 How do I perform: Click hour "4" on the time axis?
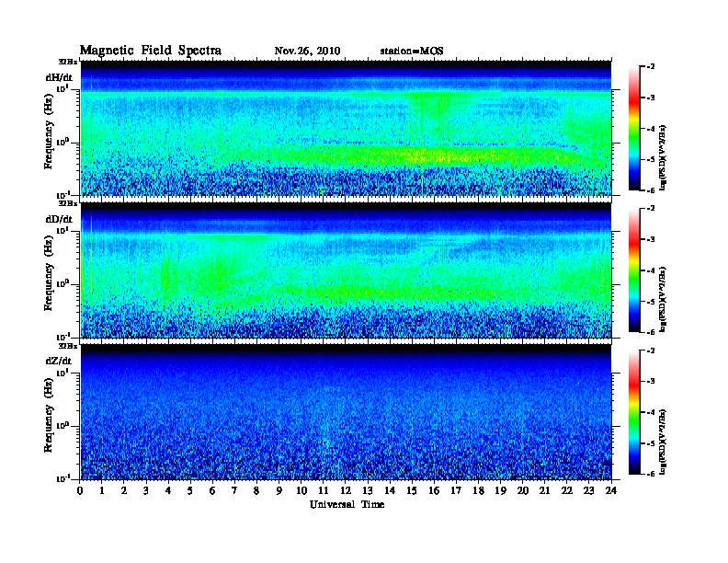168,490
